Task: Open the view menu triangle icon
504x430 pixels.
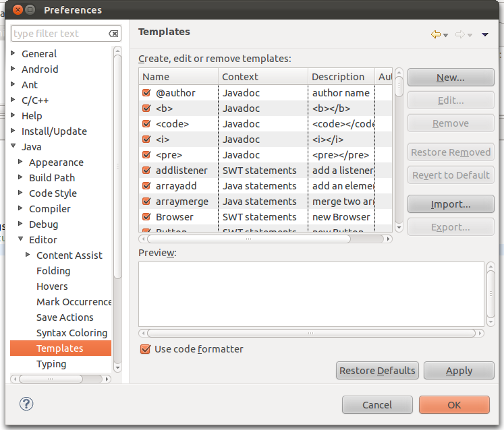Action: point(485,35)
